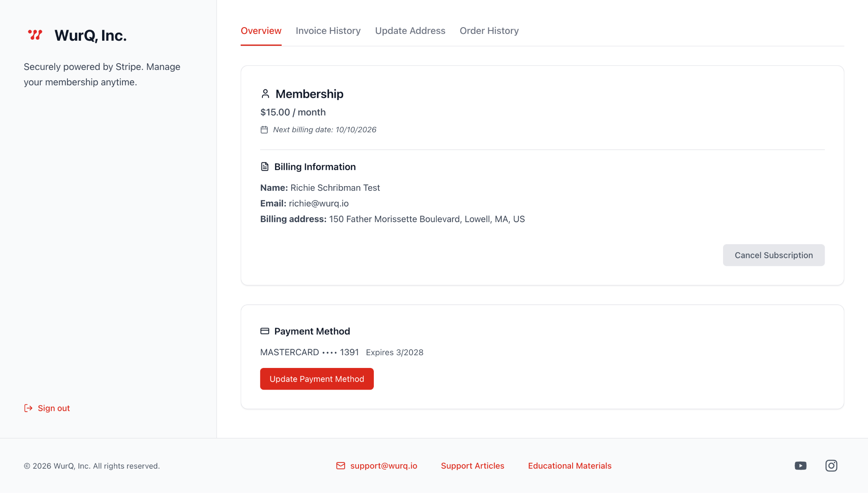The image size is (868, 493).
Task: Click the calendar icon by billing date
Action: click(264, 130)
